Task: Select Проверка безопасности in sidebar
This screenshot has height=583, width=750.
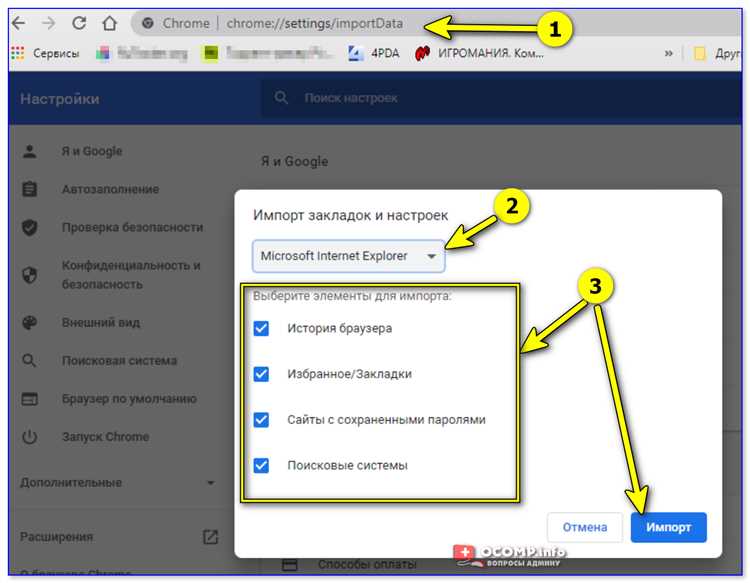Action: point(132,227)
